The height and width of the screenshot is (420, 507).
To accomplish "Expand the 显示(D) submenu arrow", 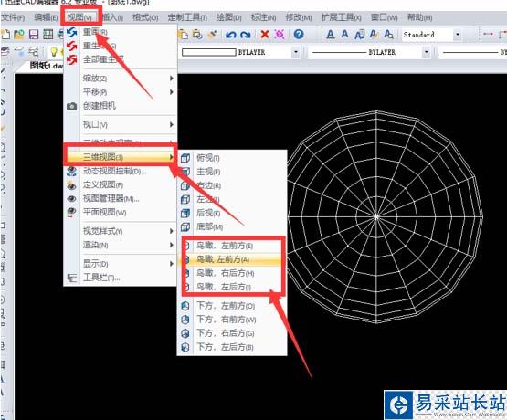I will pos(172,264).
